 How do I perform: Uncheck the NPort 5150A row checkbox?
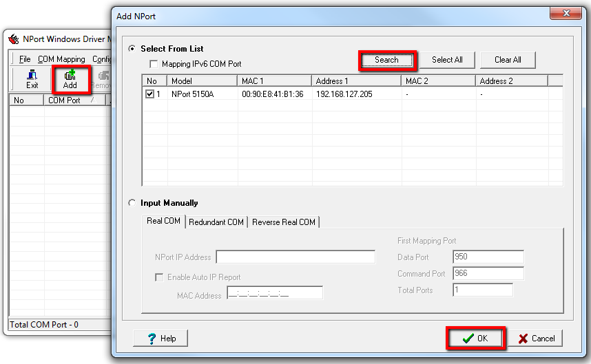[x=150, y=94]
